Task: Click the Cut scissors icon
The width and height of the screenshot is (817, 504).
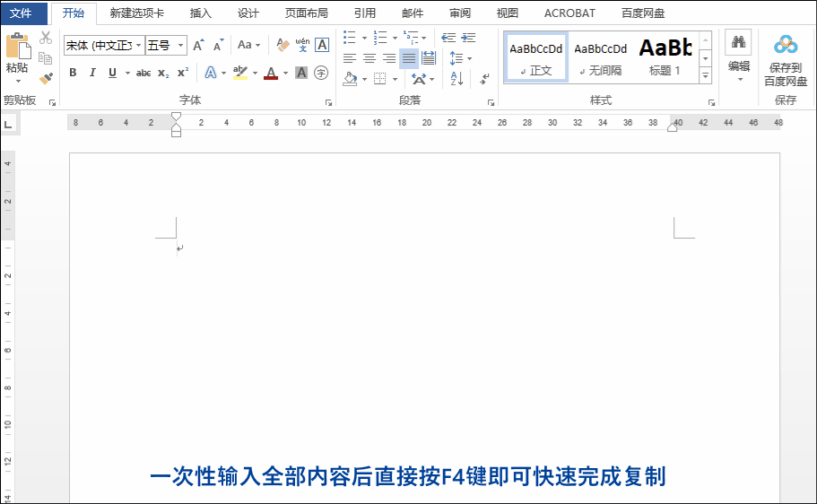Action: [x=46, y=38]
